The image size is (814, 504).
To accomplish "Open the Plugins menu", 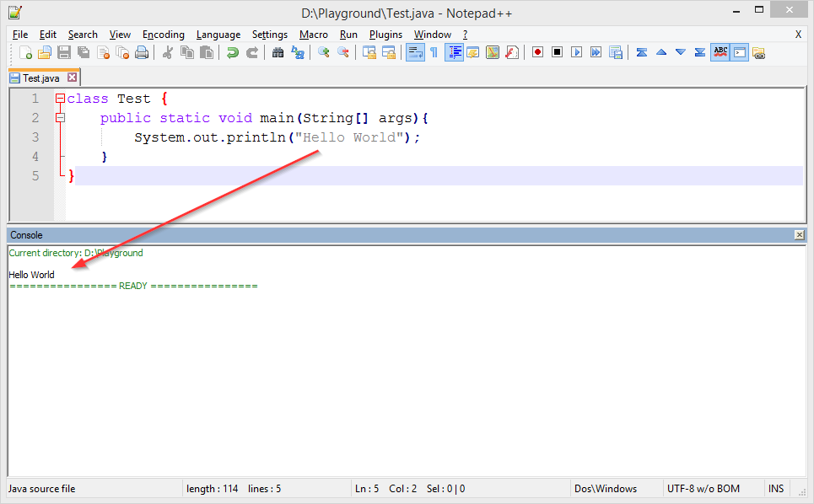I will [385, 35].
